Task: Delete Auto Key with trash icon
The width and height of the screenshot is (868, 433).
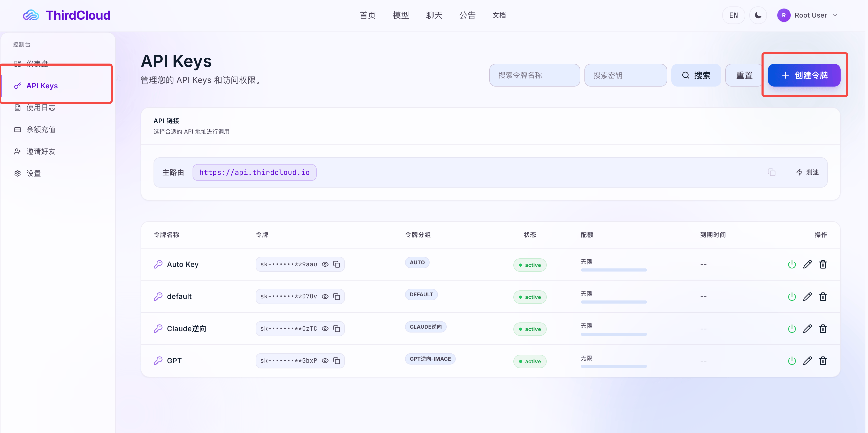Action: coord(823,264)
